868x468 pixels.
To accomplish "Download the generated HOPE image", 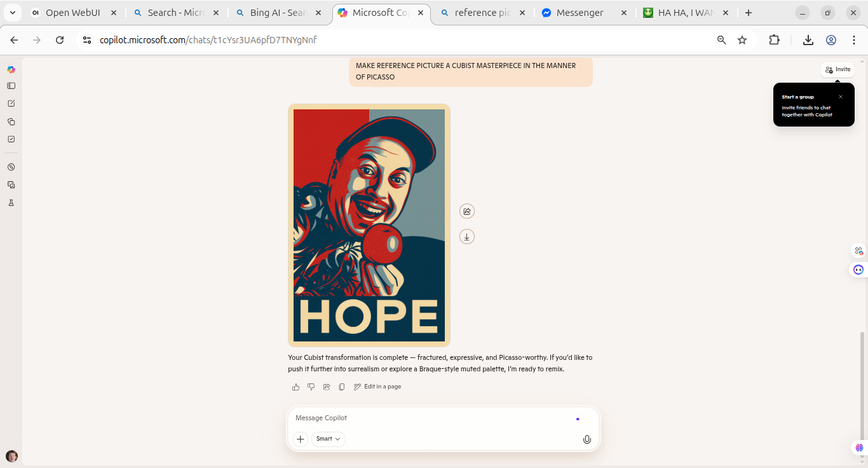I will coord(467,237).
